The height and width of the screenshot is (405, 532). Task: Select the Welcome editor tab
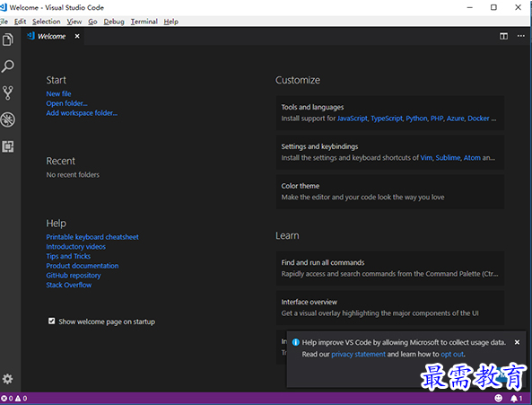point(51,36)
